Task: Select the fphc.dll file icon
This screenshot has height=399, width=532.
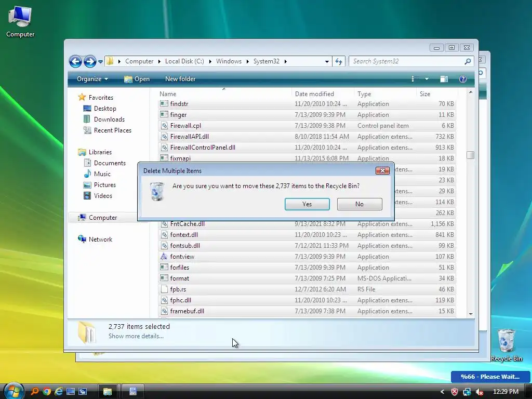Action: pyautogui.click(x=164, y=300)
